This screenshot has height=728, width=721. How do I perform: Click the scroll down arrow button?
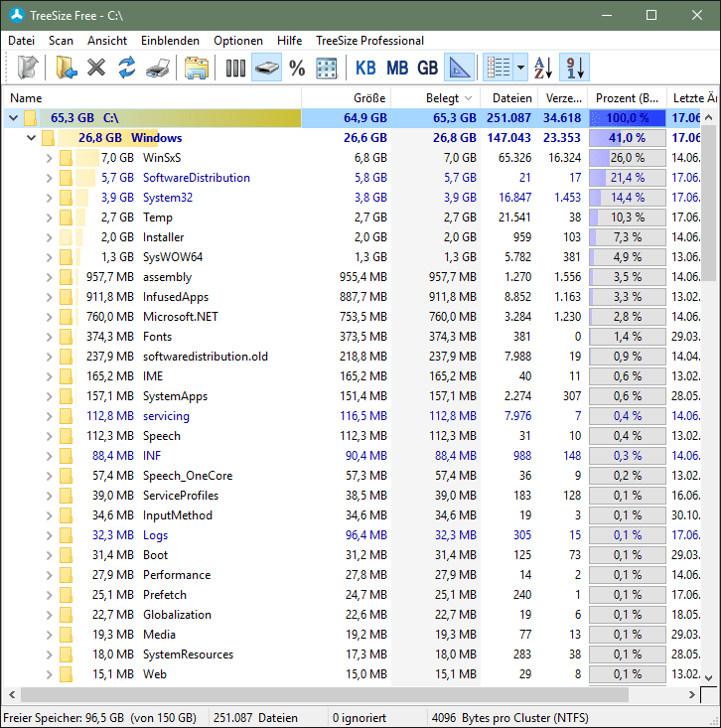click(x=708, y=678)
